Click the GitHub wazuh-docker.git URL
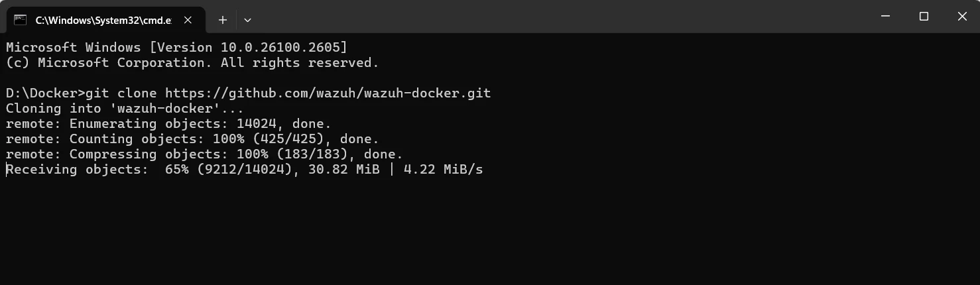980x285 pixels. tap(328, 93)
